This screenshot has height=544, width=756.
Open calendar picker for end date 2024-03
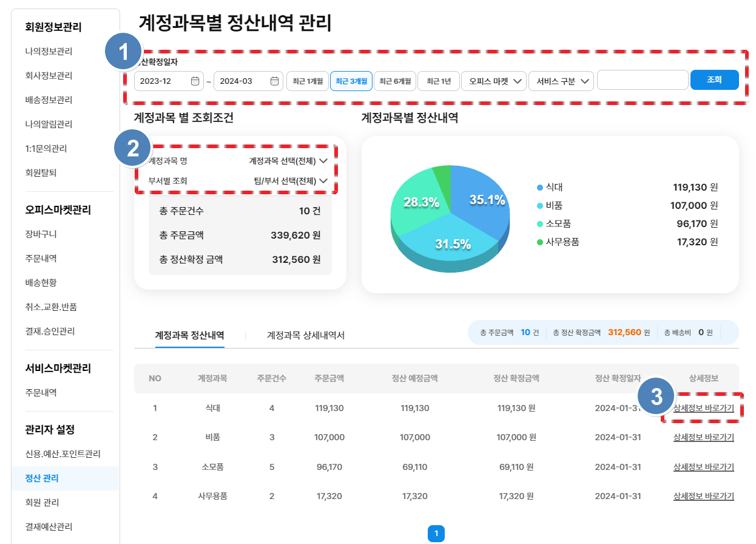coord(274,81)
